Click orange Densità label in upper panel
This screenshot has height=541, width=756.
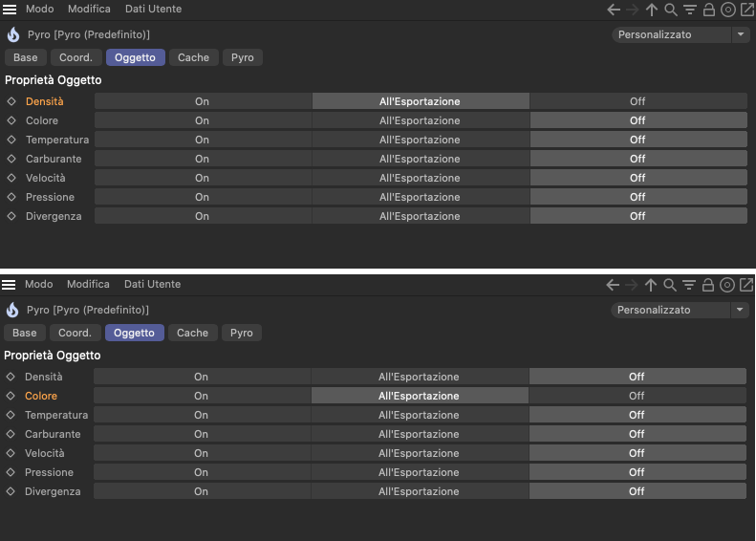(x=45, y=101)
